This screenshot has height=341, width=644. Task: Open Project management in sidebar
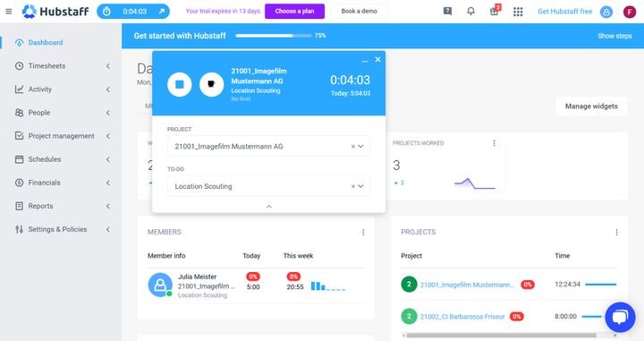(x=61, y=136)
